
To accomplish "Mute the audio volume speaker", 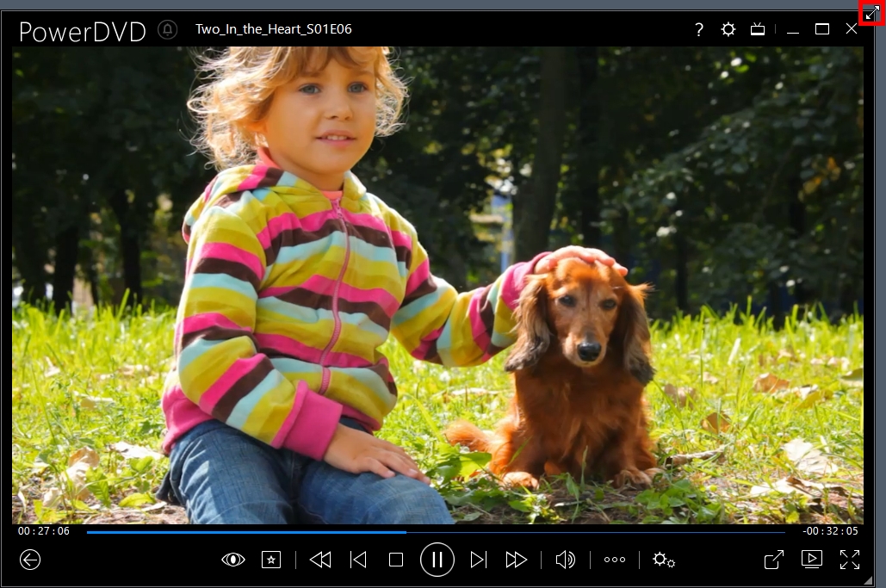I will pyautogui.click(x=565, y=560).
